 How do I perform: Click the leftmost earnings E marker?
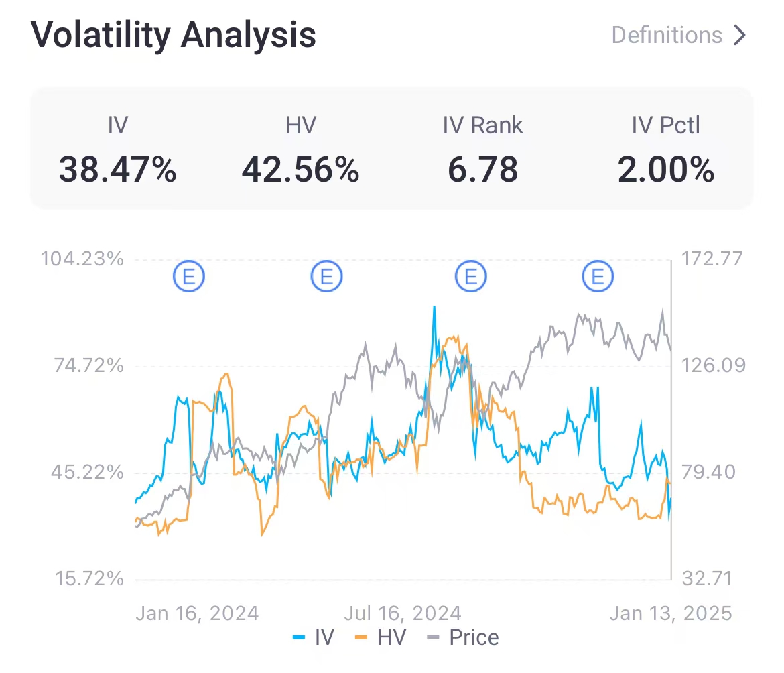pyautogui.click(x=189, y=276)
